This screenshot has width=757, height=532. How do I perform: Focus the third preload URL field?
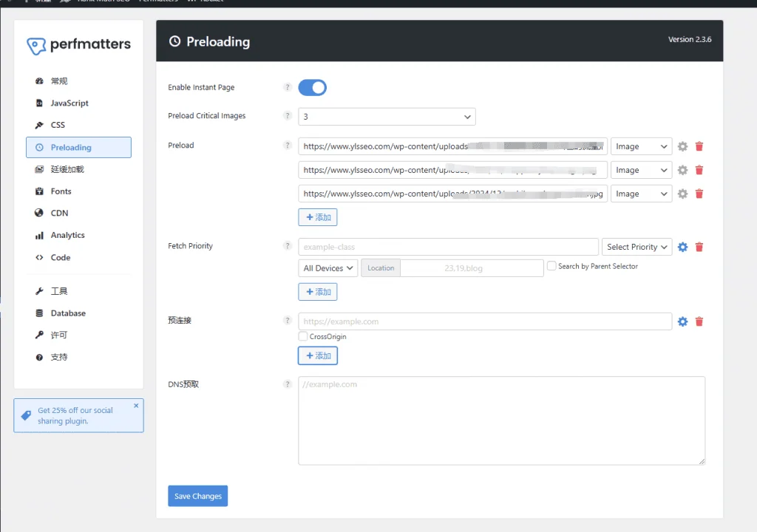(x=453, y=194)
